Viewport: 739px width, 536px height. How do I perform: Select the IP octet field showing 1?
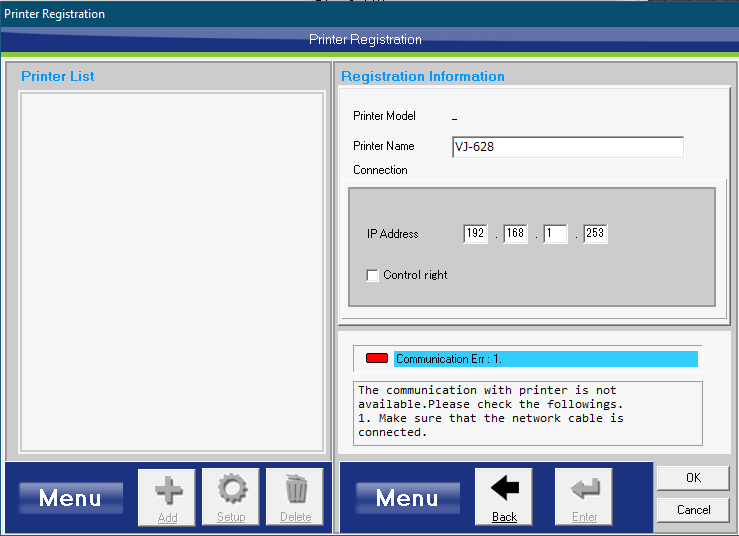point(556,233)
